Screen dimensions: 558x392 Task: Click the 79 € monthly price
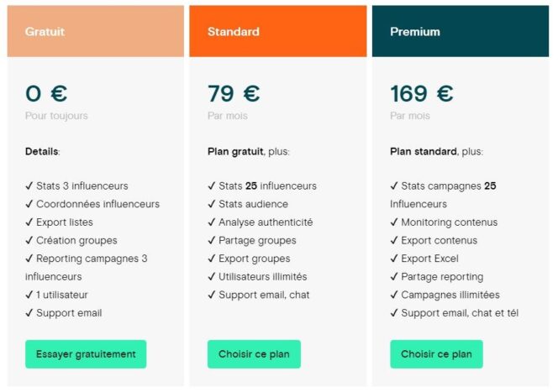pos(234,93)
